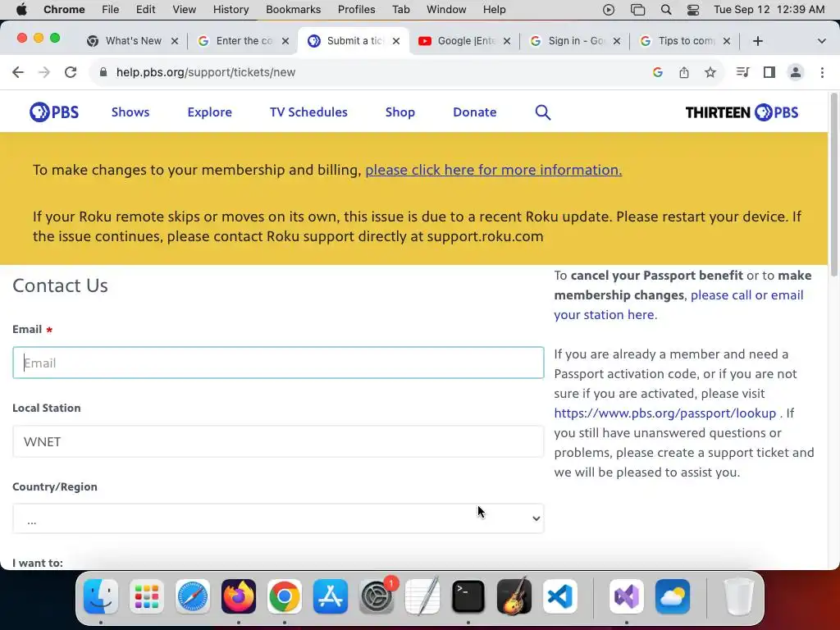The width and height of the screenshot is (840, 630).
Task: Open Spotlight search in menu bar
Action: (x=666, y=10)
